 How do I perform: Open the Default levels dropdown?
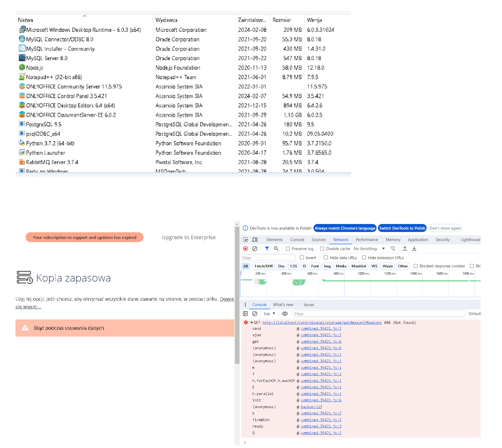click(x=475, y=314)
